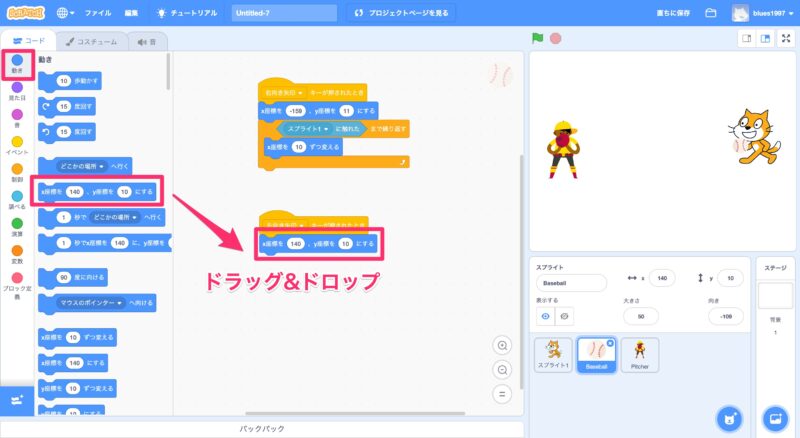Image resolution: width=800 pixels, height=438 pixels.
Task: Zoom in on the code workspace
Action: 503,345
